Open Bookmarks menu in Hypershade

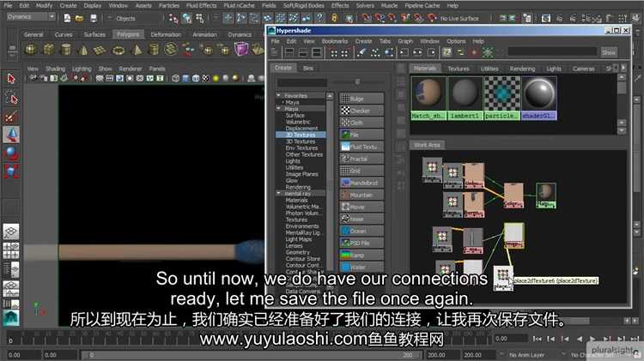point(335,41)
